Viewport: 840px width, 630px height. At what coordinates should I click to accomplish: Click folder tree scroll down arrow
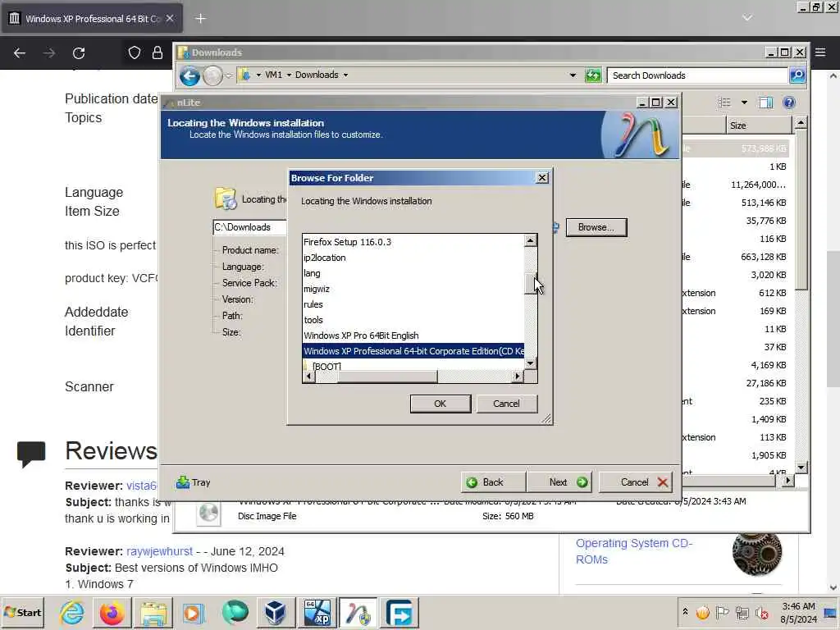(531, 363)
